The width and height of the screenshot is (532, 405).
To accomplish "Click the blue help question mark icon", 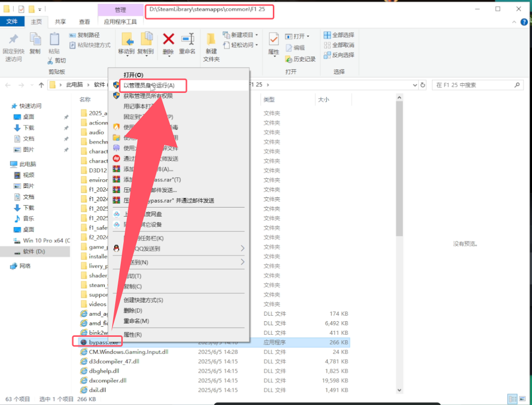I will tap(524, 22).
